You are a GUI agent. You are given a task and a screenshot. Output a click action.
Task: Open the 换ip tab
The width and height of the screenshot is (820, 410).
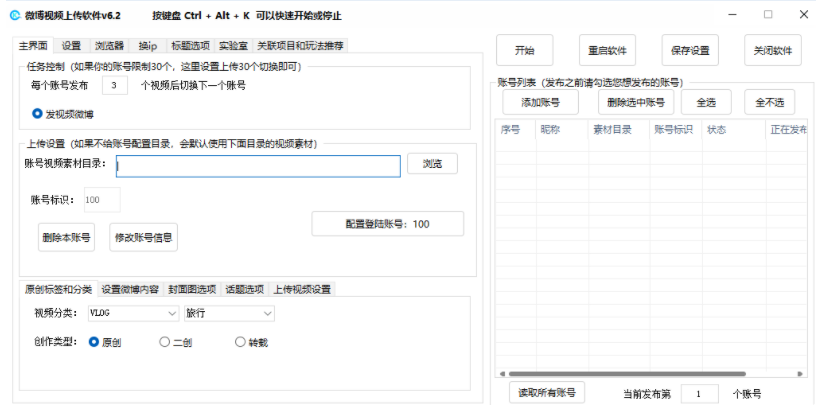[148, 46]
